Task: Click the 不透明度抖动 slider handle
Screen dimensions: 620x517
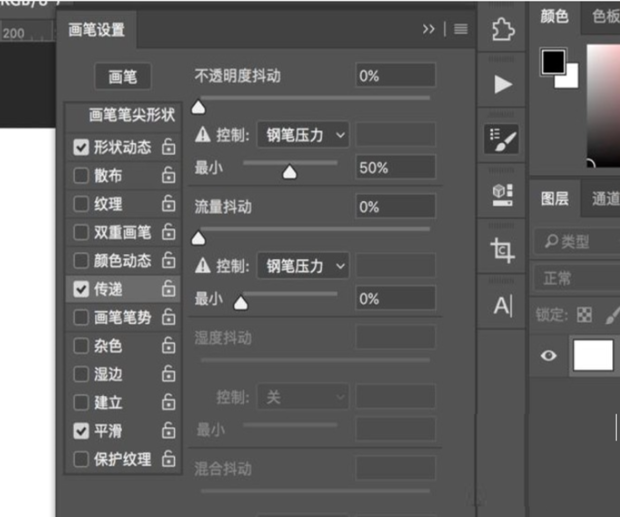Action: pos(198,107)
